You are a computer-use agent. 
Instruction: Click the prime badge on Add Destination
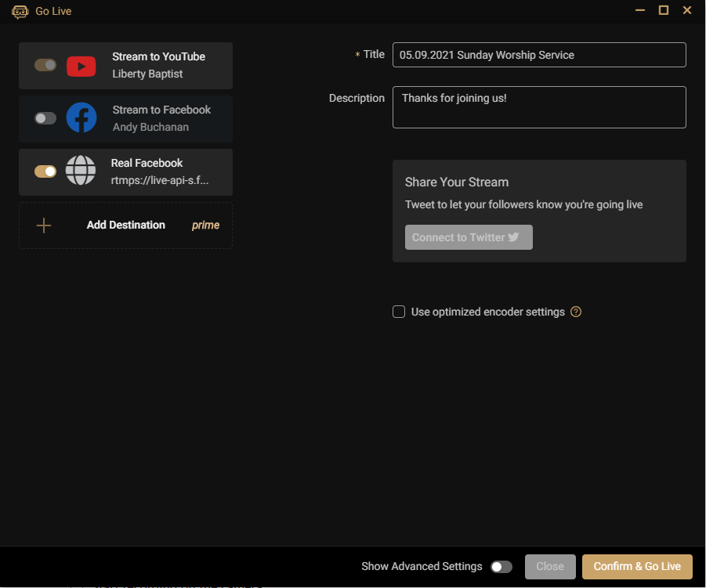tap(205, 225)
